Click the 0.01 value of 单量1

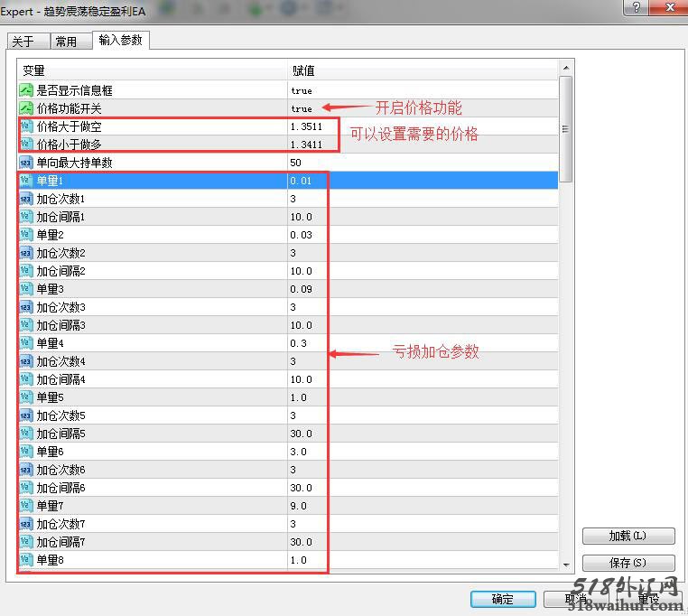(x=301, y=181)
